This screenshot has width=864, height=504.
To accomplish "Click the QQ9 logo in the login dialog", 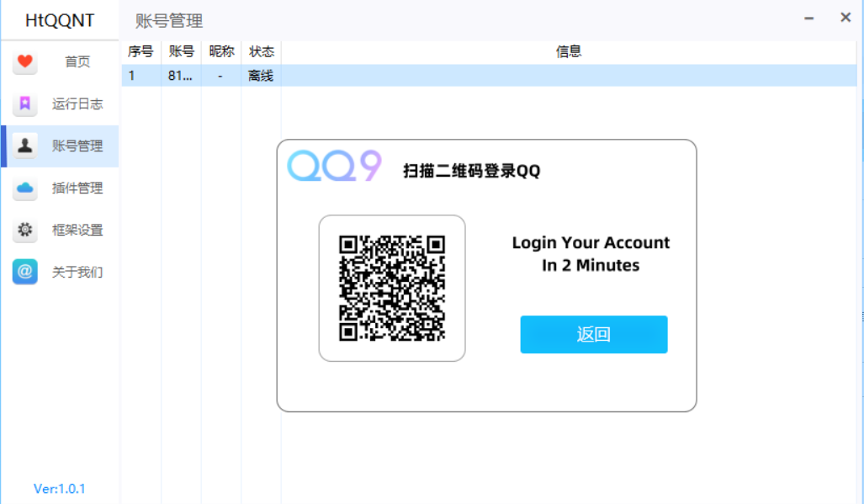I will [334, 165].
